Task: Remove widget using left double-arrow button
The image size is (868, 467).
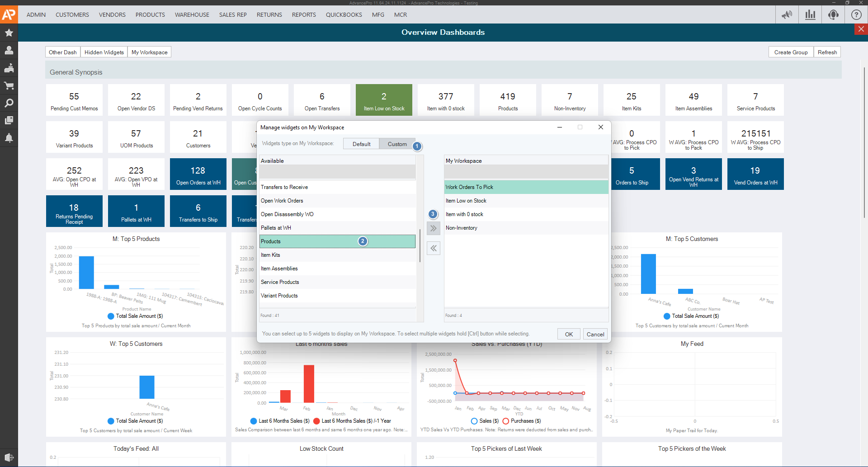Action: 433,248
